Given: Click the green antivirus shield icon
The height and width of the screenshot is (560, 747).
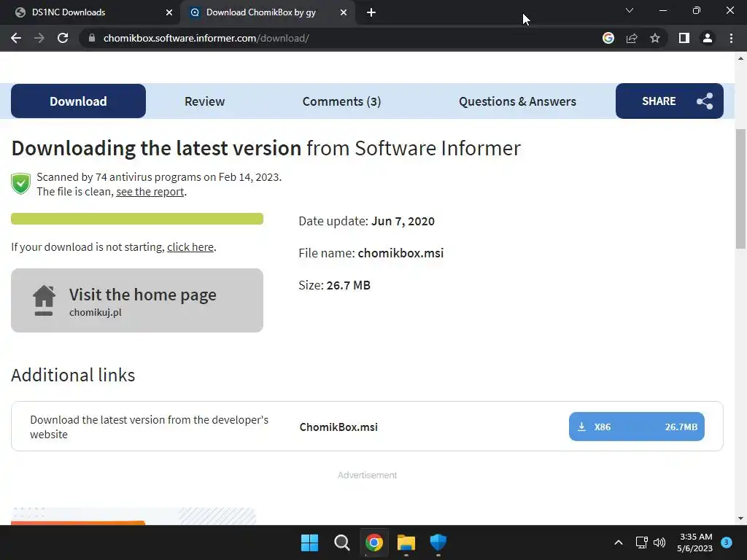Looking at the screenshot, I should coord(21,184).
